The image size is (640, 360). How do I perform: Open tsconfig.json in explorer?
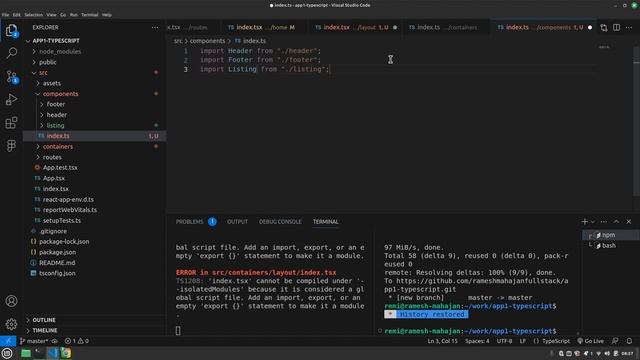point(57,273)
